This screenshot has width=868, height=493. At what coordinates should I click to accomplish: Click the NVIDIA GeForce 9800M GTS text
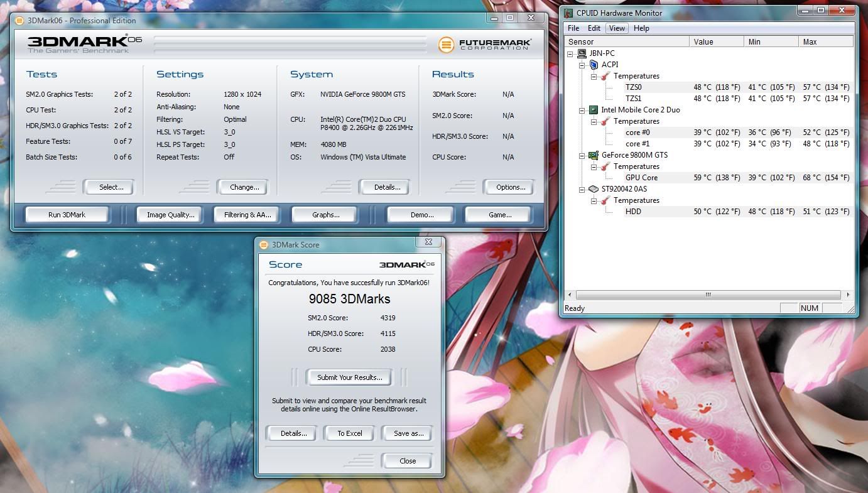(363, 94)
